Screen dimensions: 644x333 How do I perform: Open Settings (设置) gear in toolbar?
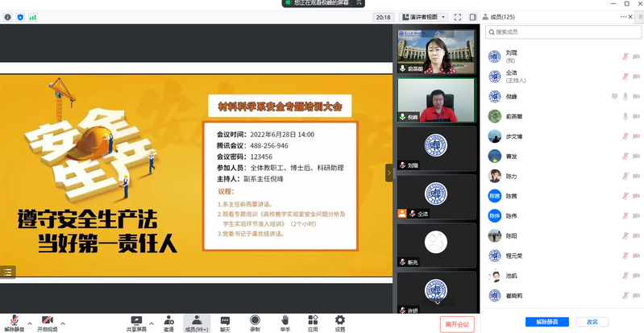click(x=340, y=323)
